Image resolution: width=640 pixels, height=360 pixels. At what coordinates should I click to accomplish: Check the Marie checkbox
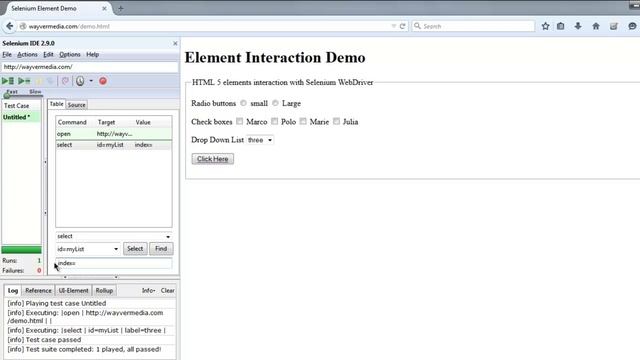pyautogui.click(x=303, y=121)
